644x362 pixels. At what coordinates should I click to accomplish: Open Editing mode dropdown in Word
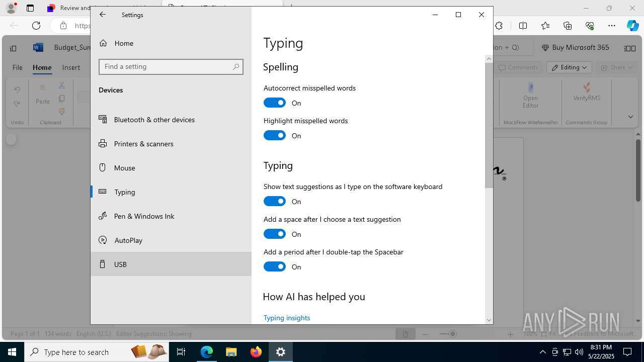tap(570, 67)
